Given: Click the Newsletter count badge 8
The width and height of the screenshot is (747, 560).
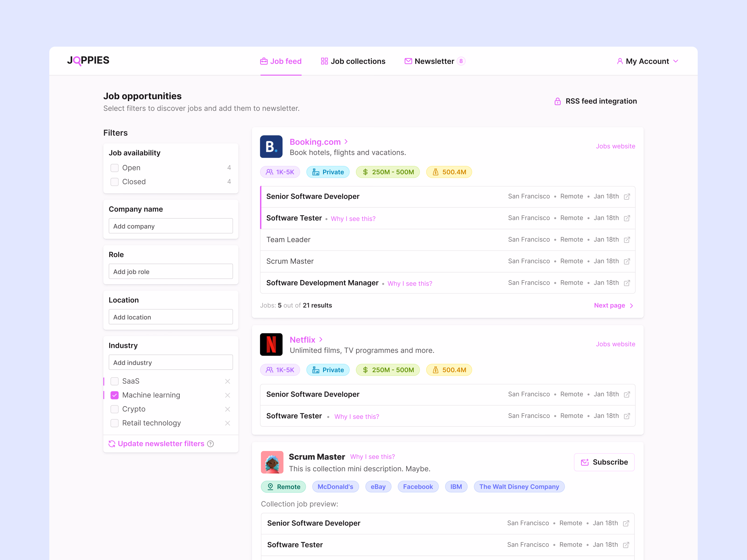Looking at the screenshot, I should click(x=461, y=61).
